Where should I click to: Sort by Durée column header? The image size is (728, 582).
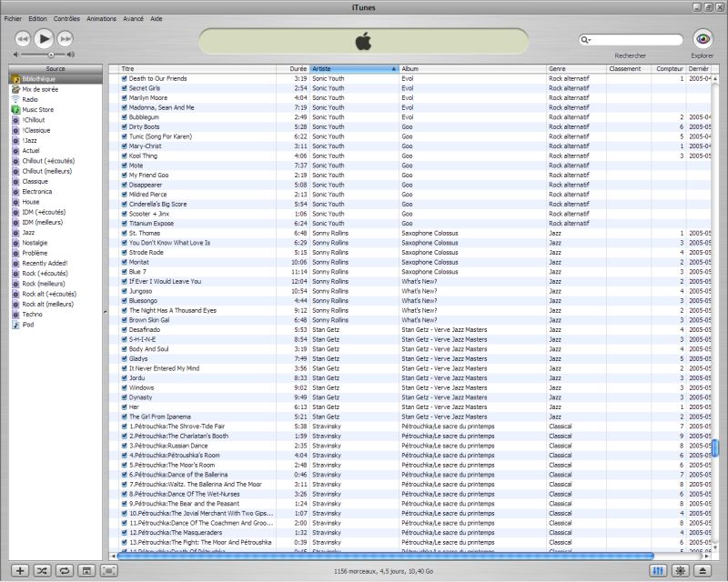[x=293, y=69]
